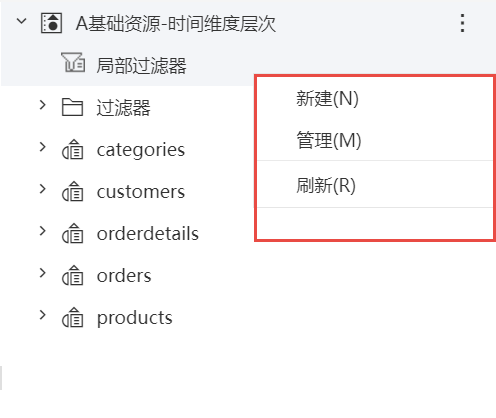
Task: Open the three-dot more options menu
Action: 462,23
